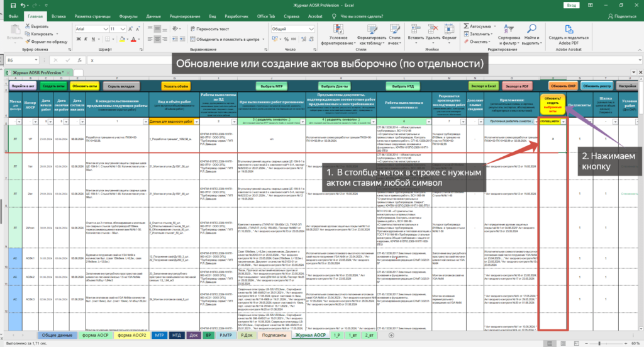Toggle center horizontal alignment
The height and width of the screenshot is (347, 644).
coord(157,39)
